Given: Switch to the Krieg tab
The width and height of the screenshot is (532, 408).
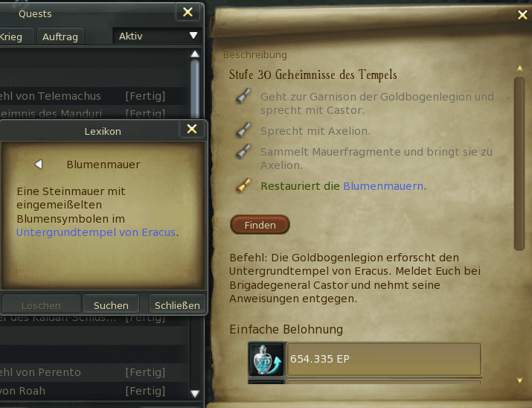Looking at the screenshot, I should (12, 36).
